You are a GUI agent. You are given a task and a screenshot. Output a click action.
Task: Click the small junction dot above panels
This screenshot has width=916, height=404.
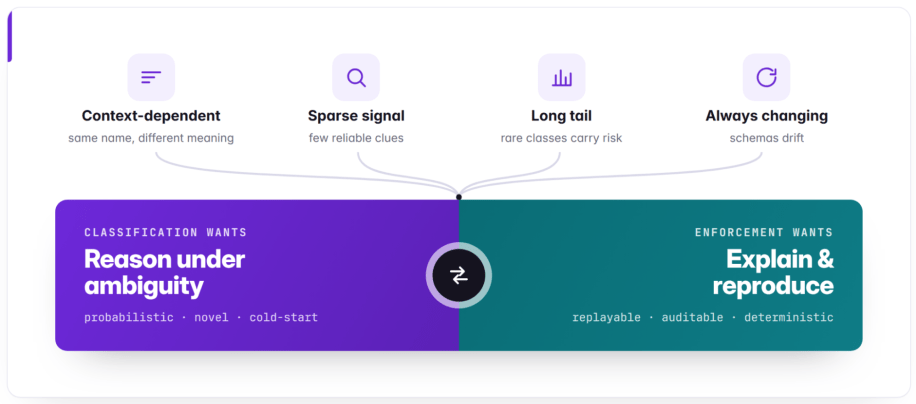coord(459,197)
